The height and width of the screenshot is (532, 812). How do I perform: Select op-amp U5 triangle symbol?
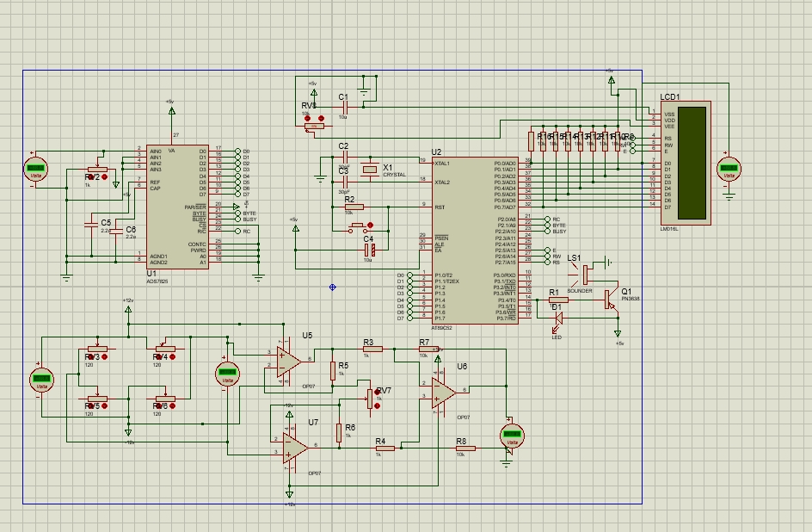pos(289,362)
